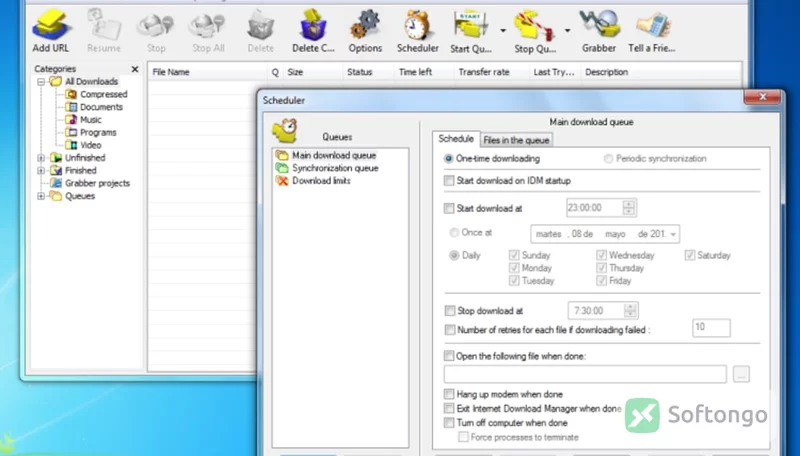Enable Start download at checkbox

(x=449, y=208)
